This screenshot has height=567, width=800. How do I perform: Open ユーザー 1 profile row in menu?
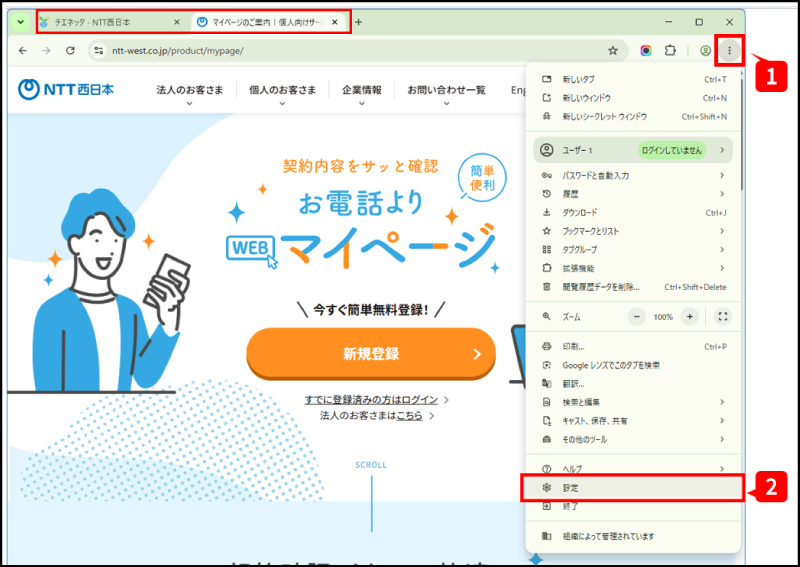point(633,150)
